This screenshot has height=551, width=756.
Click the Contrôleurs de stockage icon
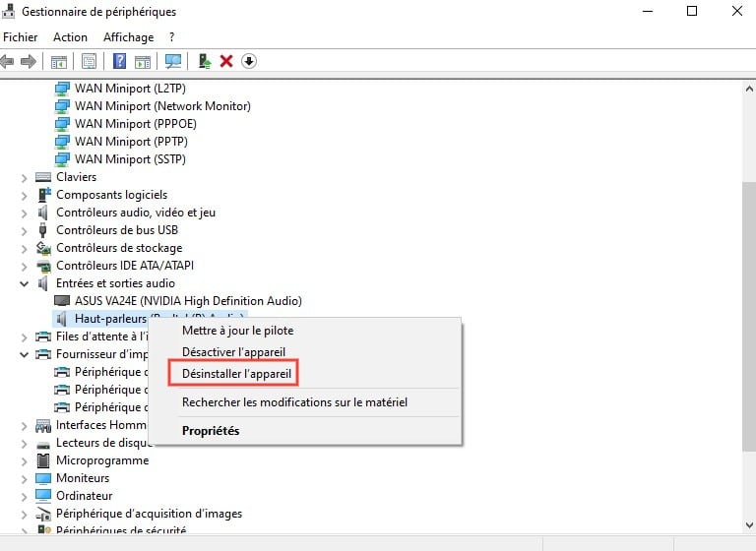coord(43,248)
